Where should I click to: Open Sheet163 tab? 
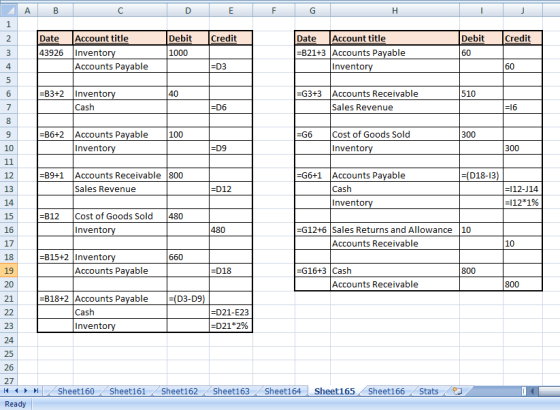tap(231, 391)
